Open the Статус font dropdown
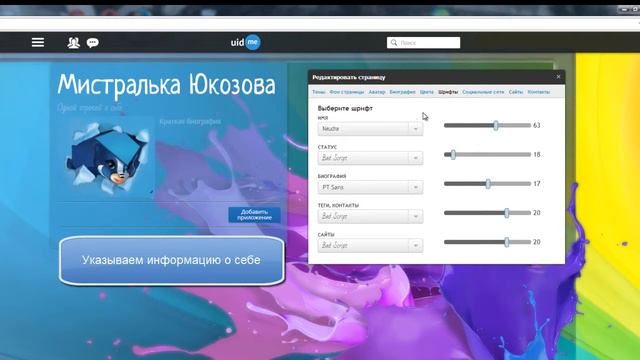 [370, 158]
